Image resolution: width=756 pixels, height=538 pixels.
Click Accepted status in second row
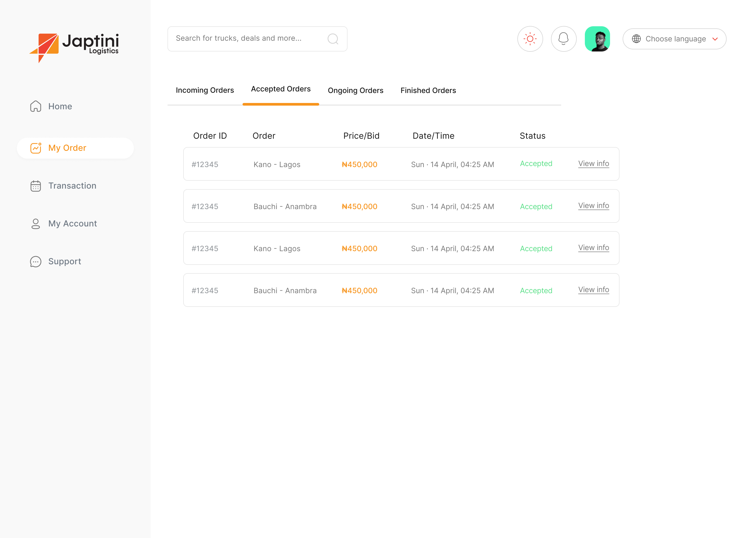tap(536, 207)
